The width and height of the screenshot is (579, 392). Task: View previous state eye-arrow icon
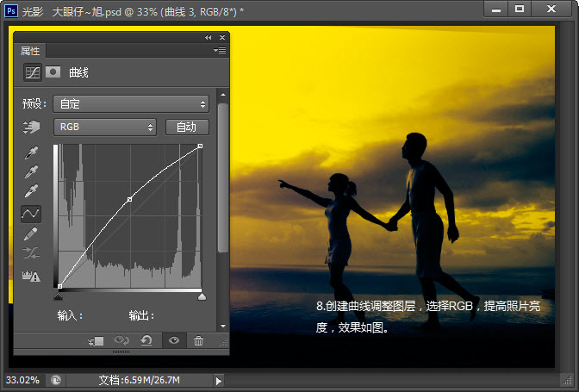(121, 340)
